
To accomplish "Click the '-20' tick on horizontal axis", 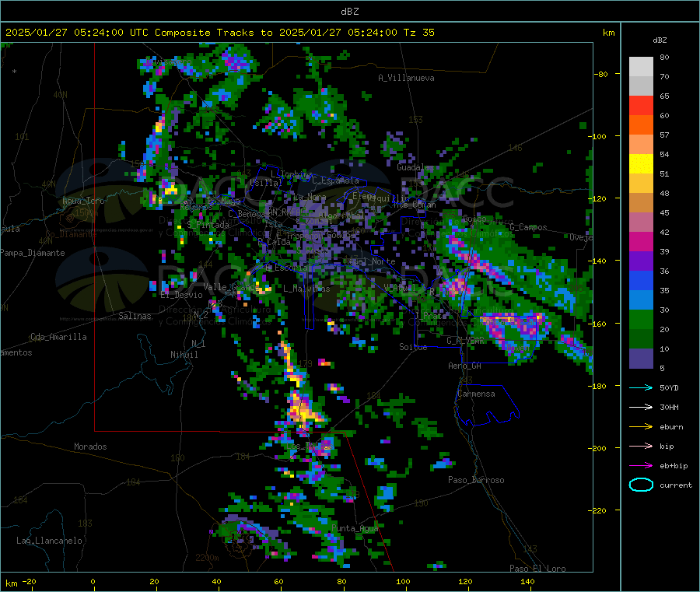I will coord(30,582).
